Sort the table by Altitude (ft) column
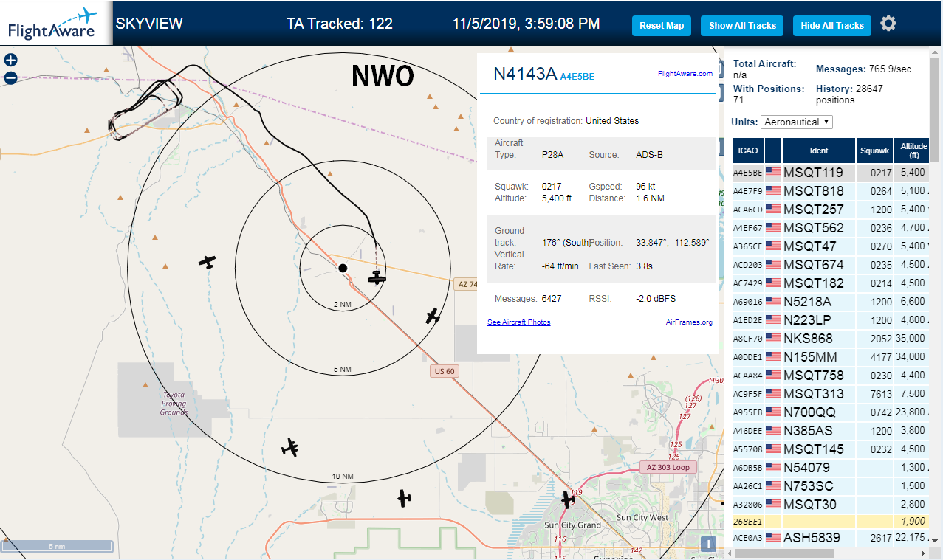943x560 pixels. coord(913,151)
